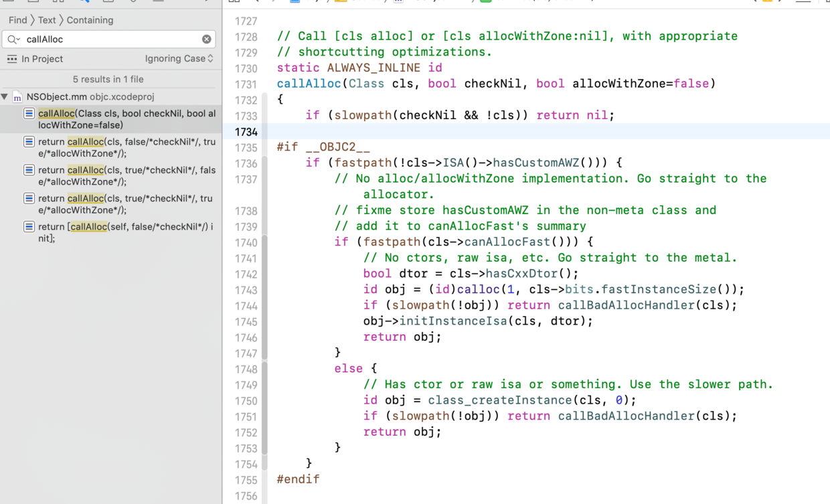
Task: Select result with cls, true/*checkNil*/, false
Action: pos(110,175)
